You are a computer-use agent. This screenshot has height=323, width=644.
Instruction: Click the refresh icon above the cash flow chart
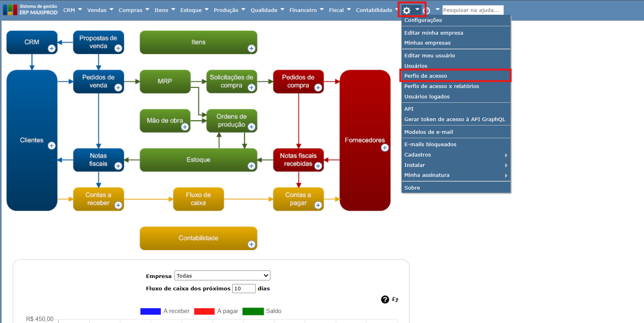click(x=395, y=300)
